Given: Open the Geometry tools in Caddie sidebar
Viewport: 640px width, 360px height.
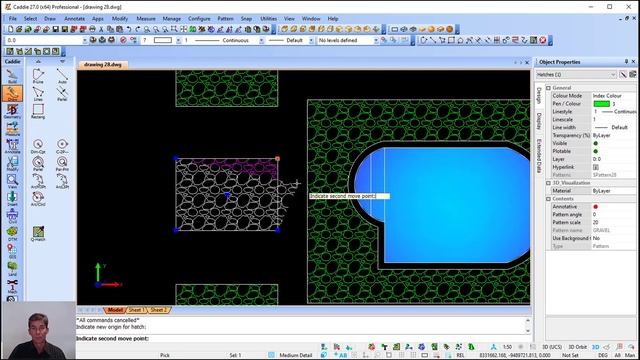Looking at the screenshot, I should tap(12, 111).
